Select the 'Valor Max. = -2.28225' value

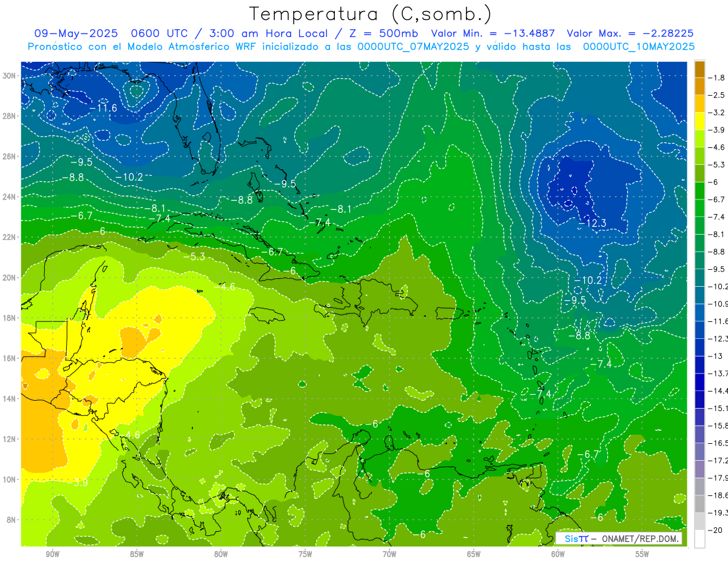(x=630, y=33)
